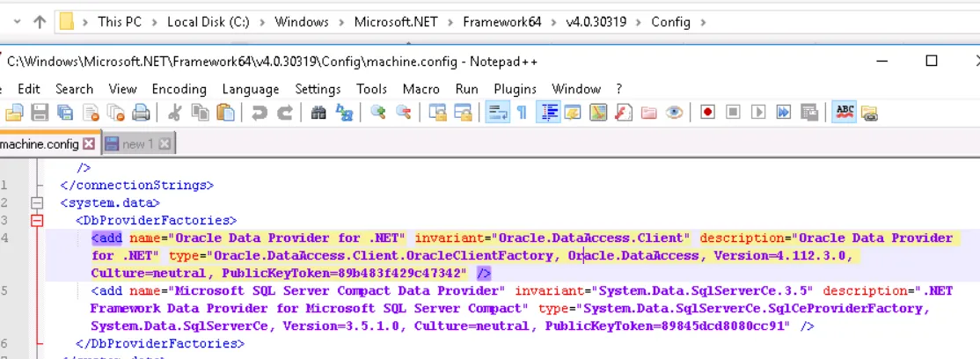
Task: Switch to the new 1 tab
Action: coord(137,143)
